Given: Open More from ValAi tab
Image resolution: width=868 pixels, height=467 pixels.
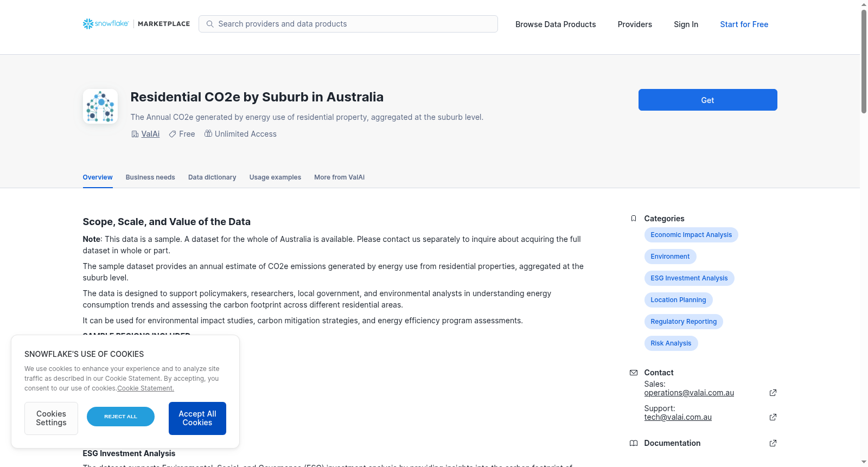Looking at the screenshot, I should (x=339, y=177).
